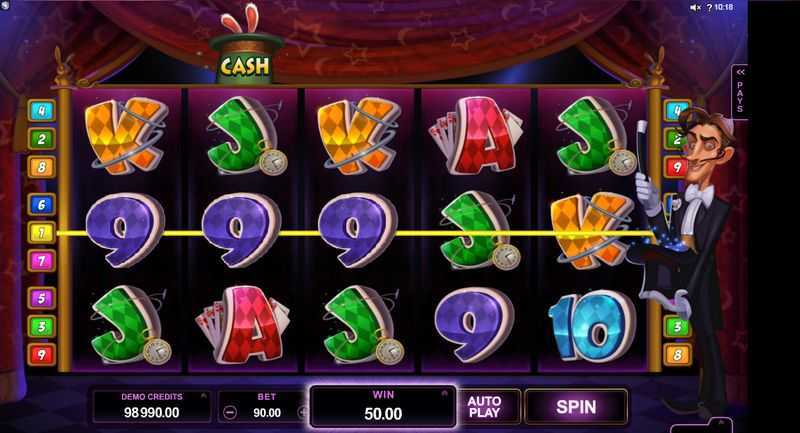This screenshot has width=800, height=433.
Task: Select yellow payline 1 marker
Action: click(x=42, y=233)
